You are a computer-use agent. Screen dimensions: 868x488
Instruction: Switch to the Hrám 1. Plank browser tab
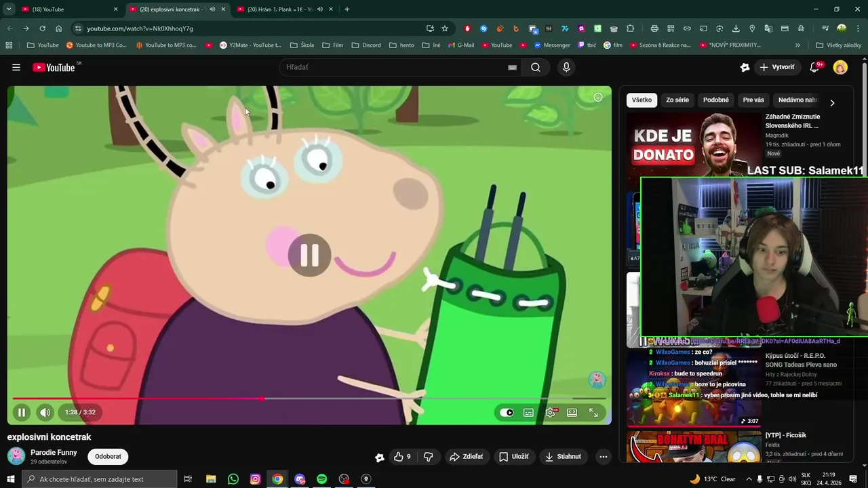pos(285,9)
